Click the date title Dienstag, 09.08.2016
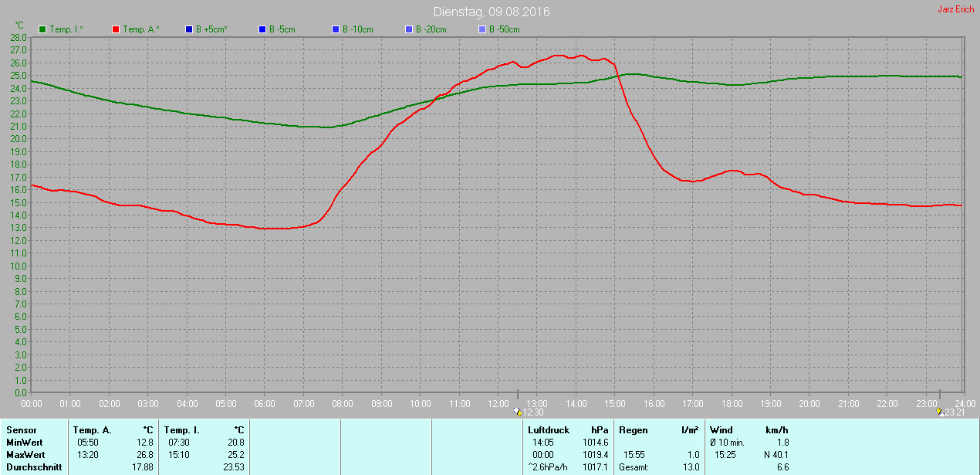Viewport: 980px width, 475px height. tap(492, 12)
